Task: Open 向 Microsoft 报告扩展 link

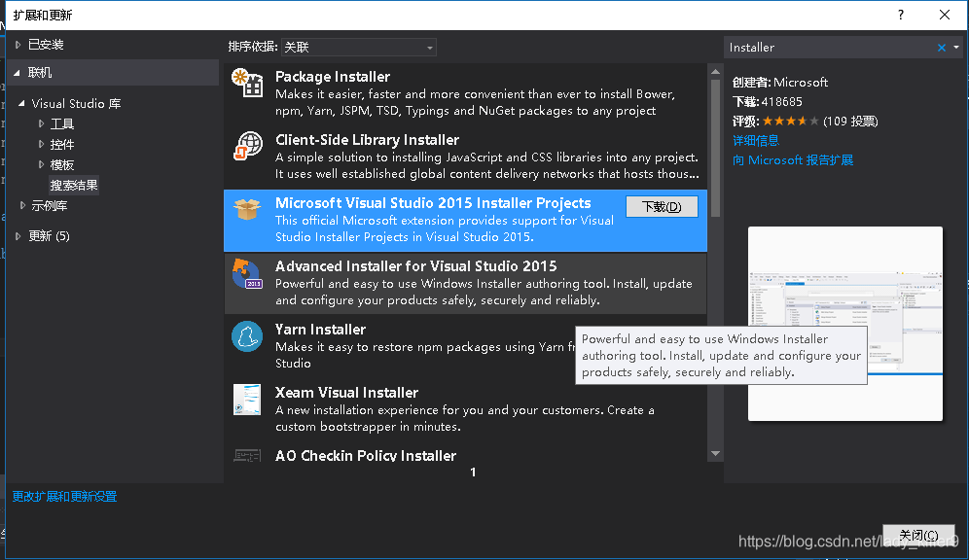Action: click(793, 160)
